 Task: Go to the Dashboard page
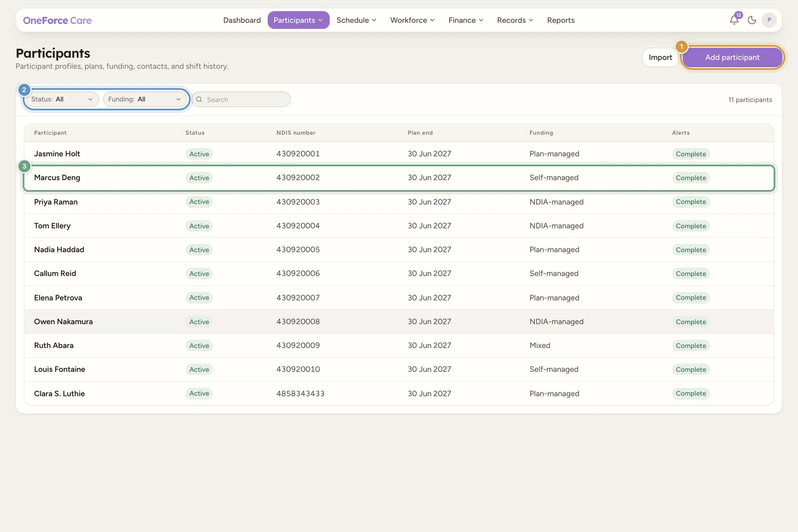[x=242, y=20]
